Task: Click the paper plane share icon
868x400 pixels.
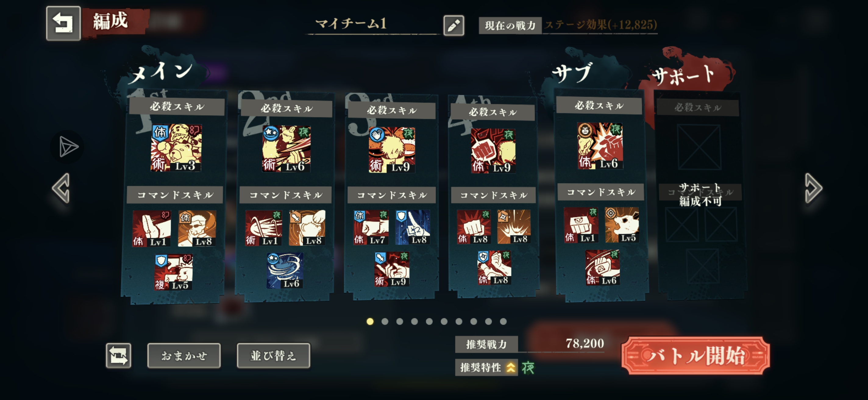Action: (x=67, y=147)
